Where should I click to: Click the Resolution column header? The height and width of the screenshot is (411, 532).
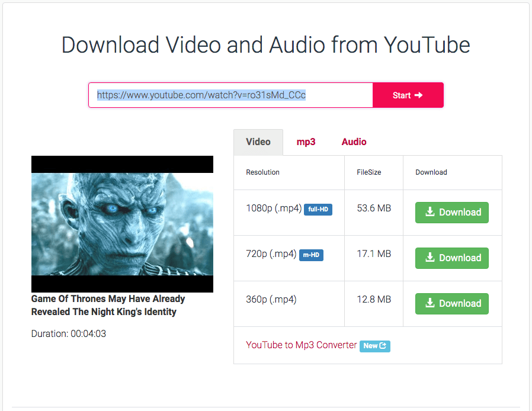(x=262, y=172)
